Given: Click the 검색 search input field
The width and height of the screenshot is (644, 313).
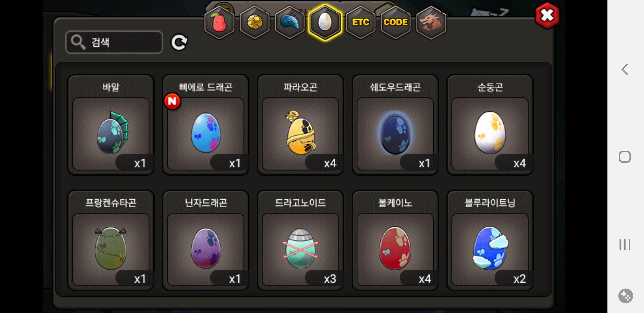Looking at the screenshot, I should (114, 42).
